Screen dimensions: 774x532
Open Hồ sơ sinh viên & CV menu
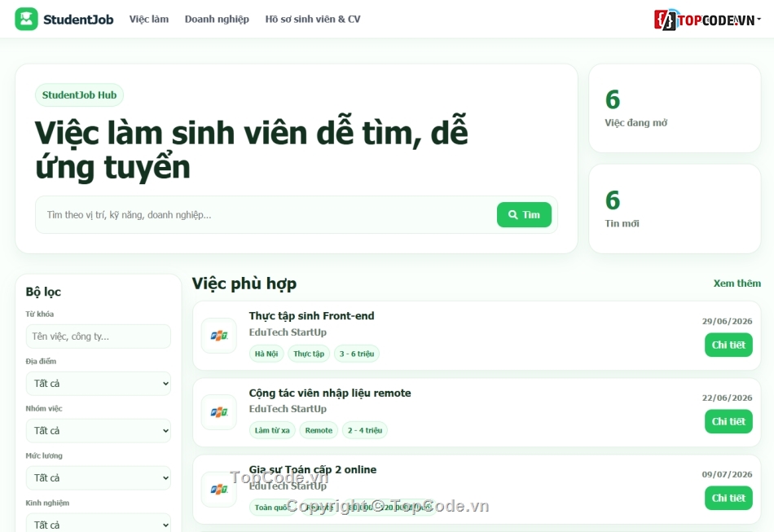(x=313, y=20)
